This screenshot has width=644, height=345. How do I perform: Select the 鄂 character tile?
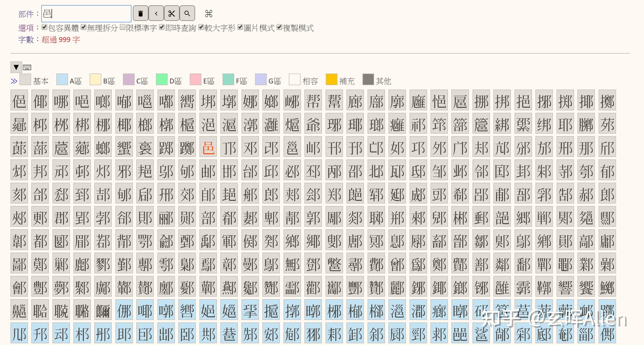(145, 240)
